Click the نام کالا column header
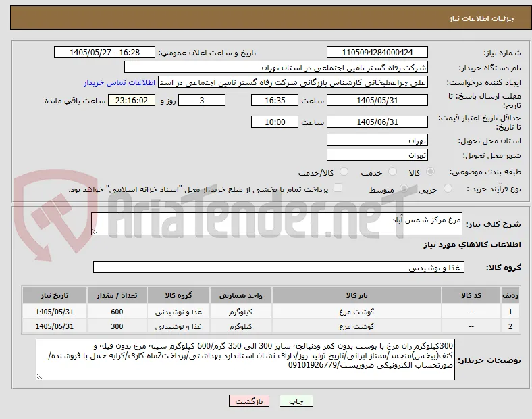 click(356, 295)
